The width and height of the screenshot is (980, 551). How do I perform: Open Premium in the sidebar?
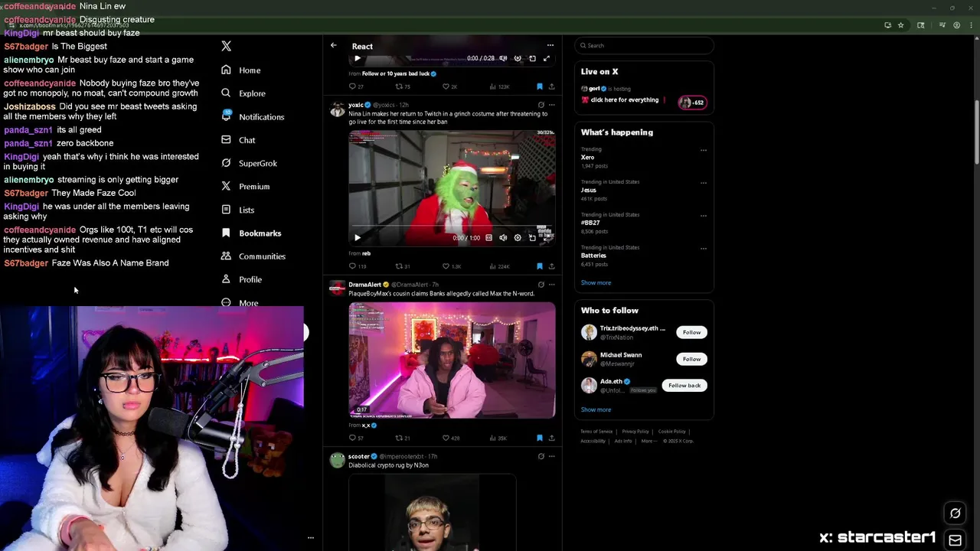(245, 186)
